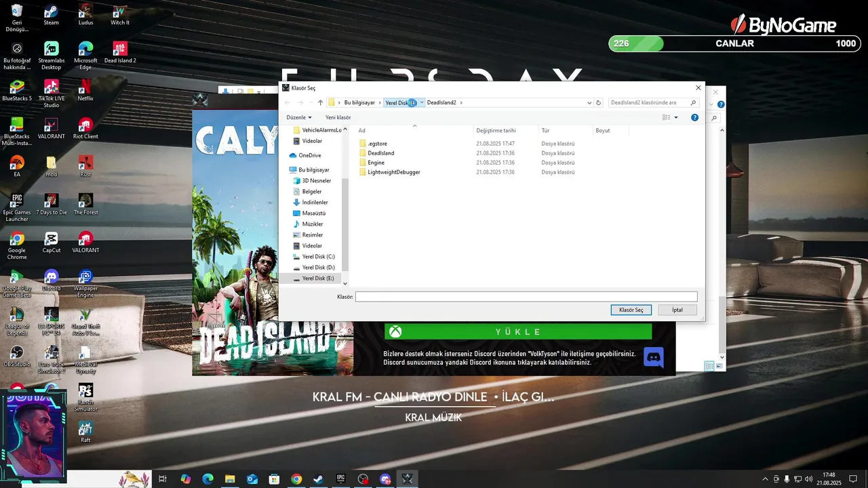
Task: Open the TikTok LIVE Studio shortcut
Action: pyautogui.click(x=51, y=94)
